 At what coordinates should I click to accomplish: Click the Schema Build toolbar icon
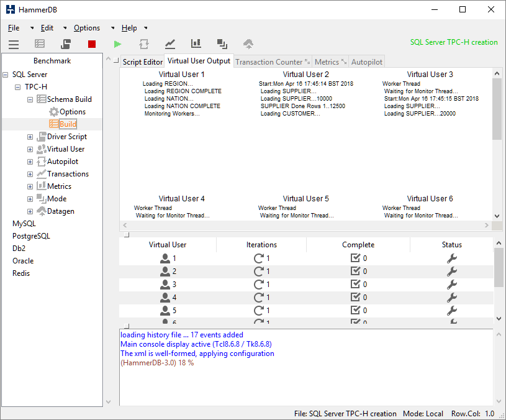tap(40, 43)
